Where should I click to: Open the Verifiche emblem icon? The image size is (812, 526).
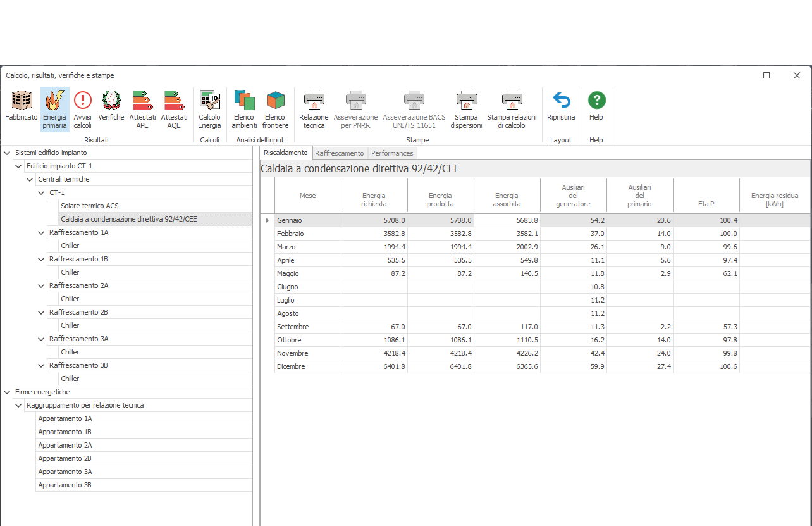(111, 101)
